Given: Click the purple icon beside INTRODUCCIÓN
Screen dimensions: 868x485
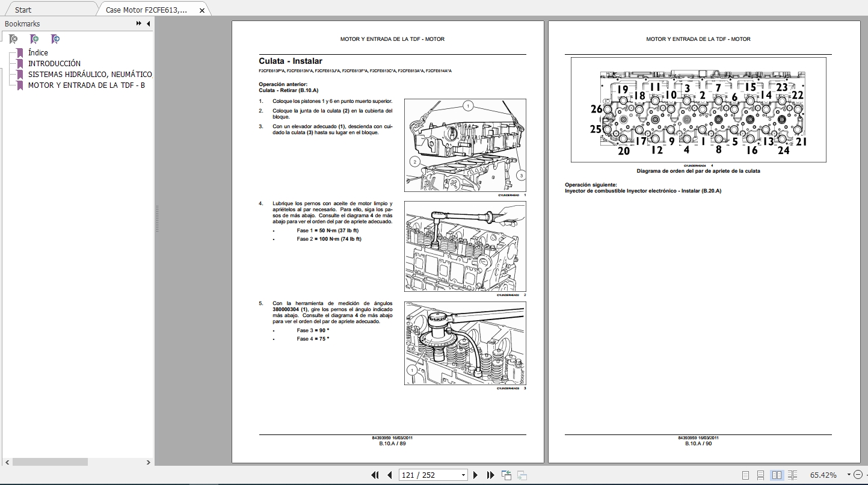Looking at the screenshot, I should coord(20,63).
